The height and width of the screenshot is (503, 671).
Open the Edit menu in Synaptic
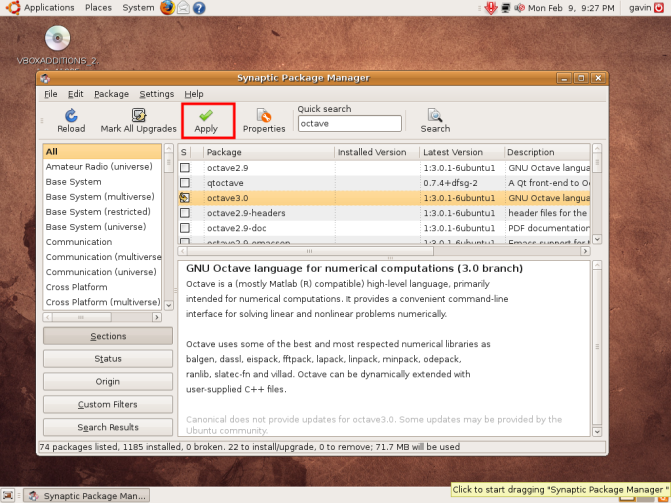click(x=75, y=94)
